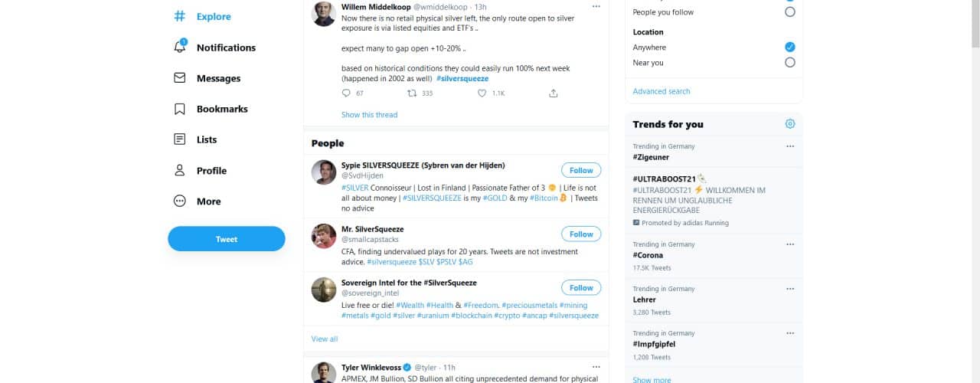Select the People you follow radio option
980x383 pixels.
tap(790, 12)
